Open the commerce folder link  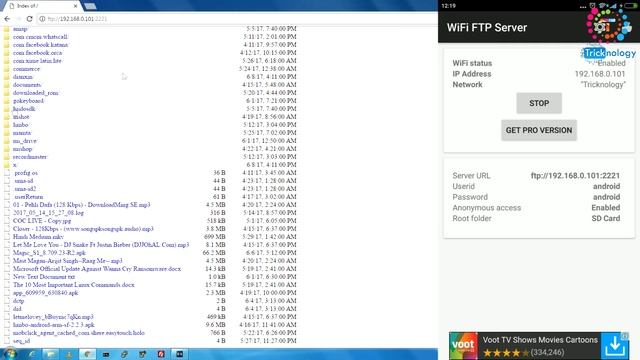pyautogui.click(x=27, y=69)
